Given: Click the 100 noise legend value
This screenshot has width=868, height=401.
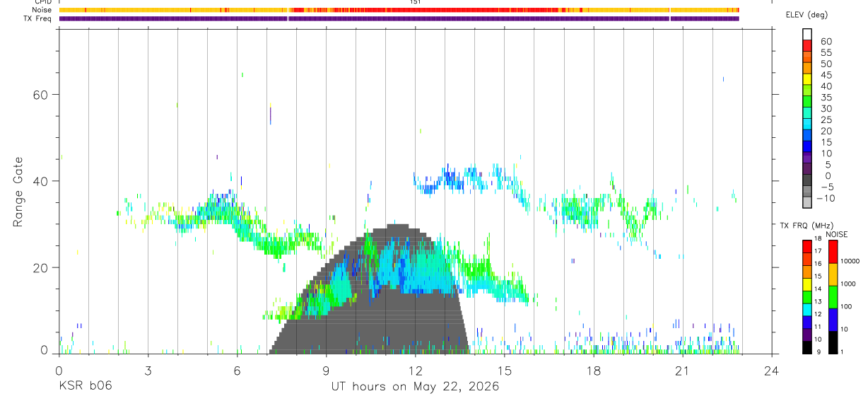Looking at the screenshot, I should click(847, 306).
